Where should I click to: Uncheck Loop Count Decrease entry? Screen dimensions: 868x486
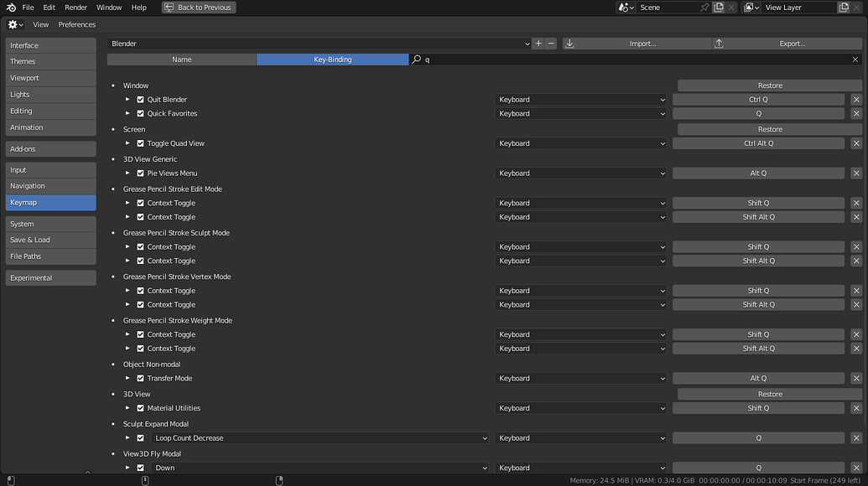(140, 438)
